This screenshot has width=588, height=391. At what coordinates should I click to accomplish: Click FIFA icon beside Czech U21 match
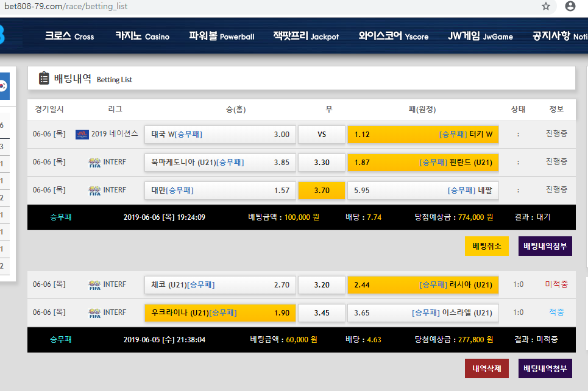click(x=94, y=285)
